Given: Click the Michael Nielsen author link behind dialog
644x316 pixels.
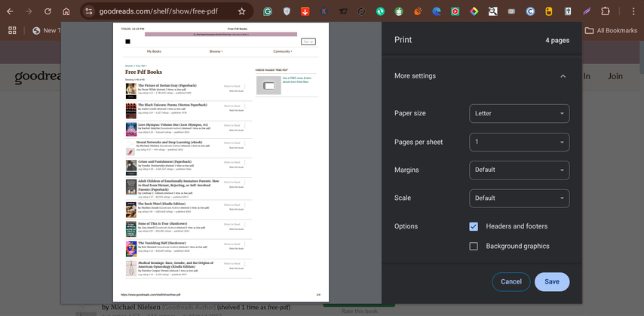Looking at the screenshot, I should (136, 307).
